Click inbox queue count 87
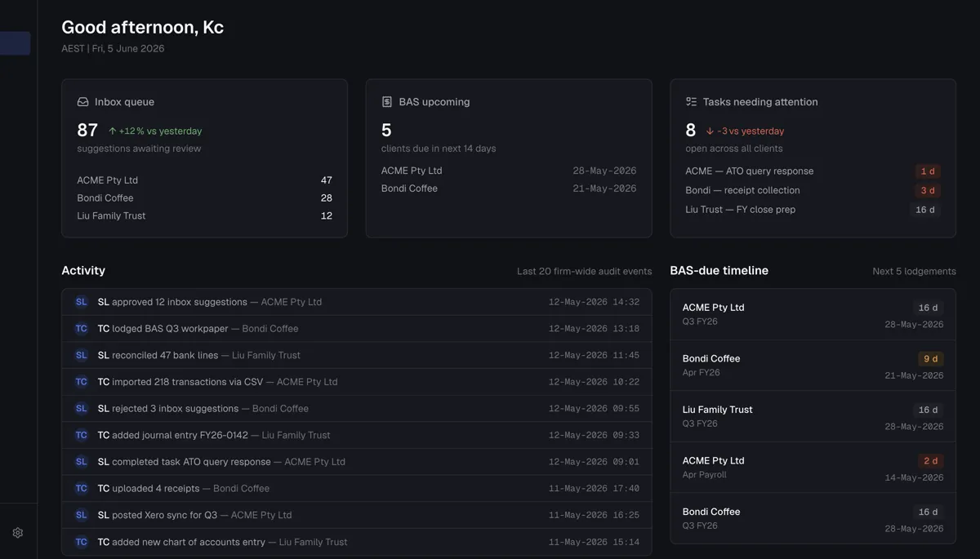Viewport: 980px width, 559px height. tap(87, 131)
